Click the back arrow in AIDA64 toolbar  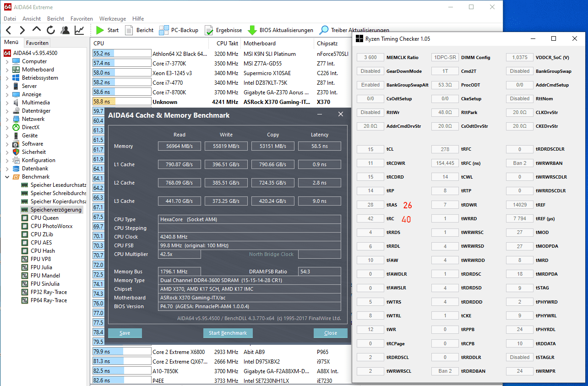(x=9, y=30)
